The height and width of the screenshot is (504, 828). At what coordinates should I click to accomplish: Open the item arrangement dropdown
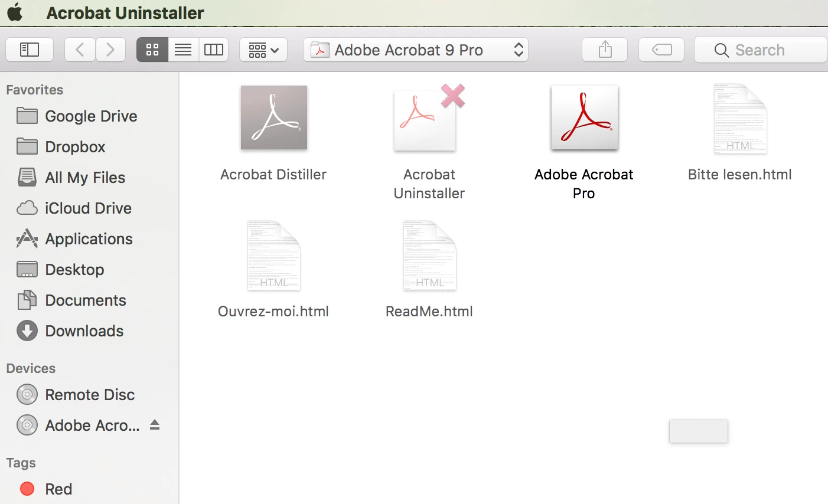(263, 50)
